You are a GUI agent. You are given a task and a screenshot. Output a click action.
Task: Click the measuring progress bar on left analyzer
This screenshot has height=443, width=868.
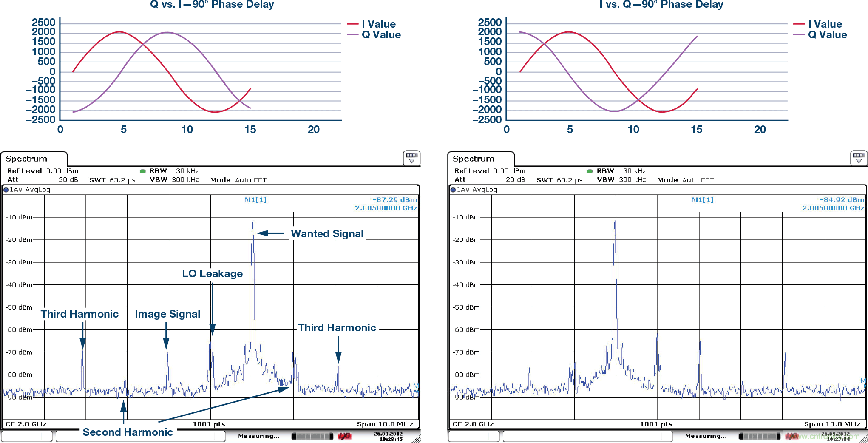pos(312,436)
